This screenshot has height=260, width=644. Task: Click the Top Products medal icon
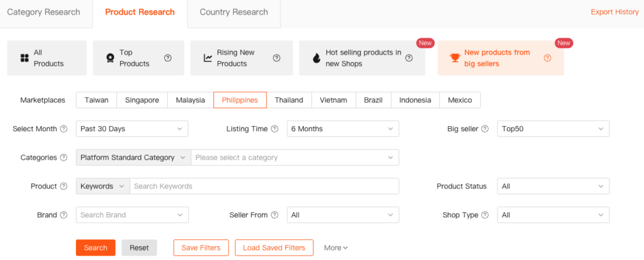pyautogui.click(x=109, y=58)
